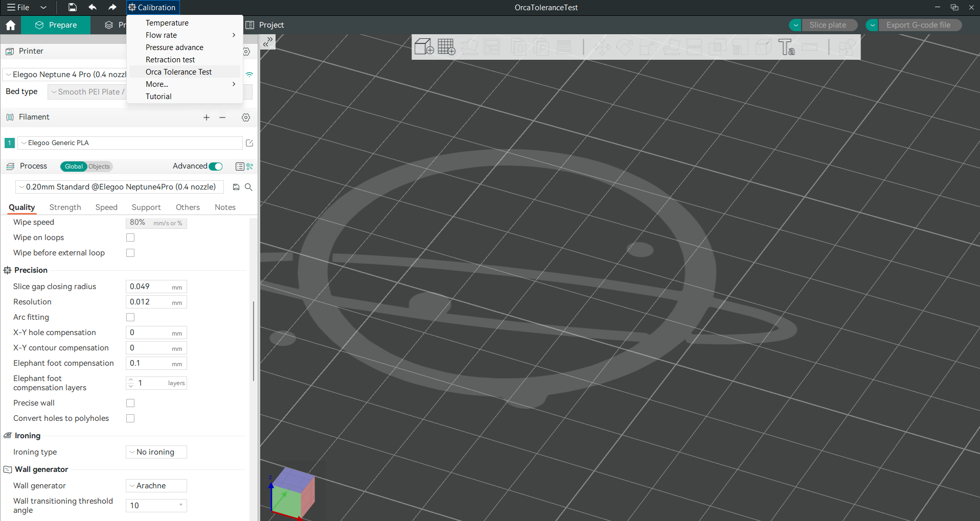Screen dimensions: 980x521
Task: Click the Undo arrow
Action: point(93,7)
